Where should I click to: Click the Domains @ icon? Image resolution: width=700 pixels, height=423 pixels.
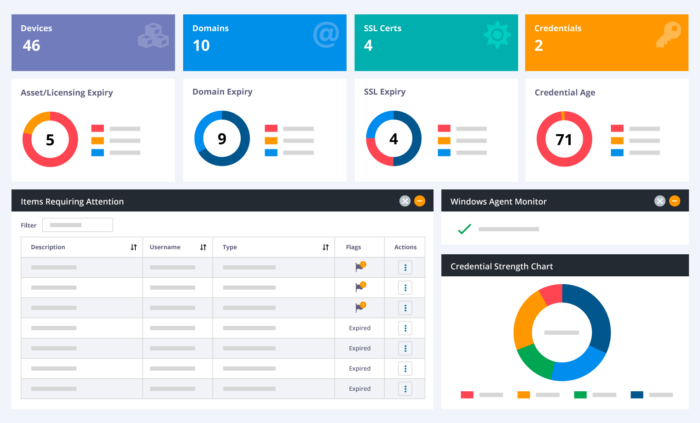[x=326, y=34]
